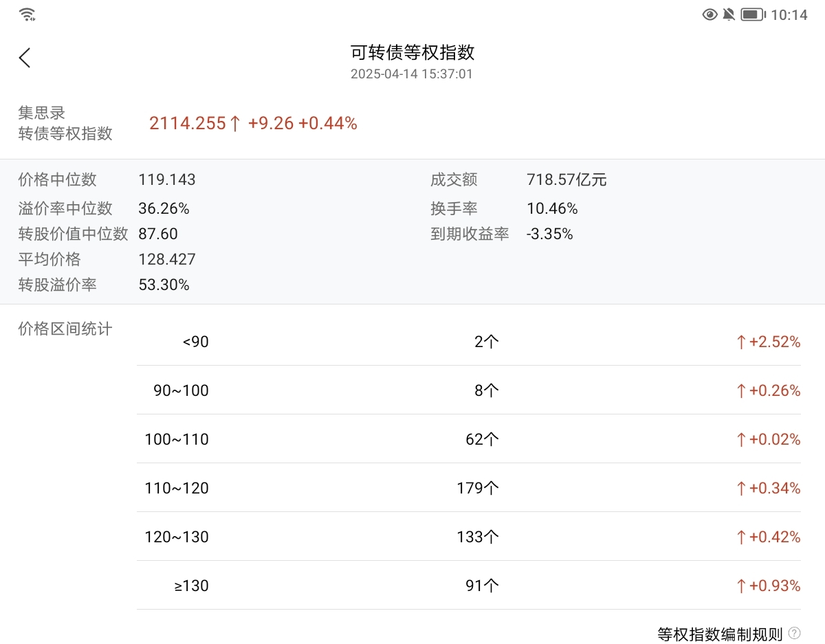Tap the Wi-Fi status icon

point(27,14)
